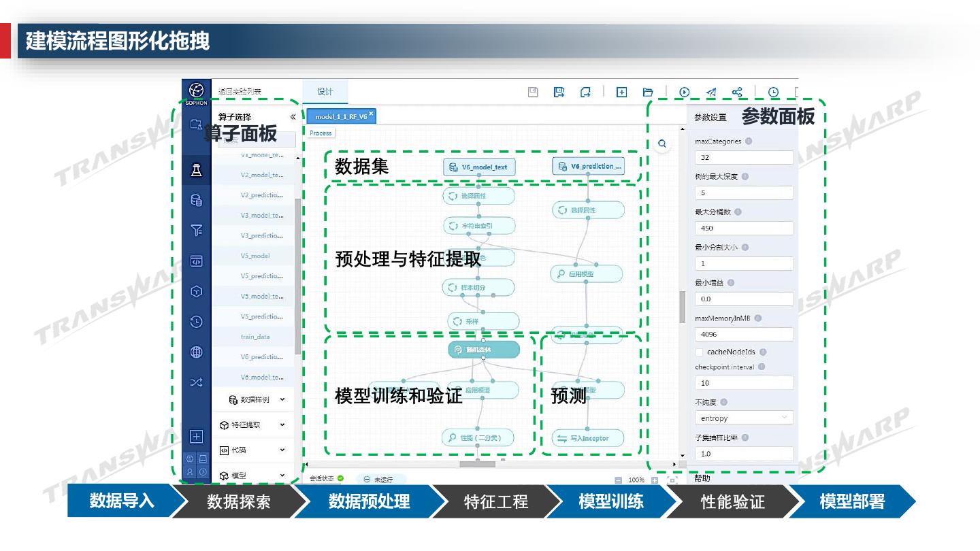This screenshot has width=980, height=551.
Task: Select the flask experiment icon in sidebar
Action: coord(196,170)
